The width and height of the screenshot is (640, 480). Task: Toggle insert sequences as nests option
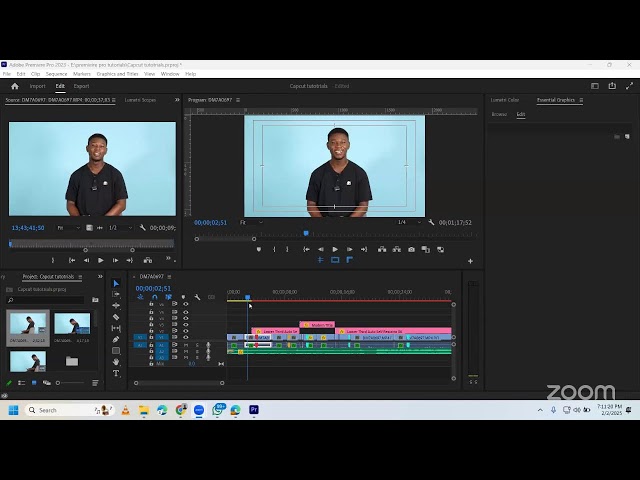pyautogui.click(x=140, y=297)
